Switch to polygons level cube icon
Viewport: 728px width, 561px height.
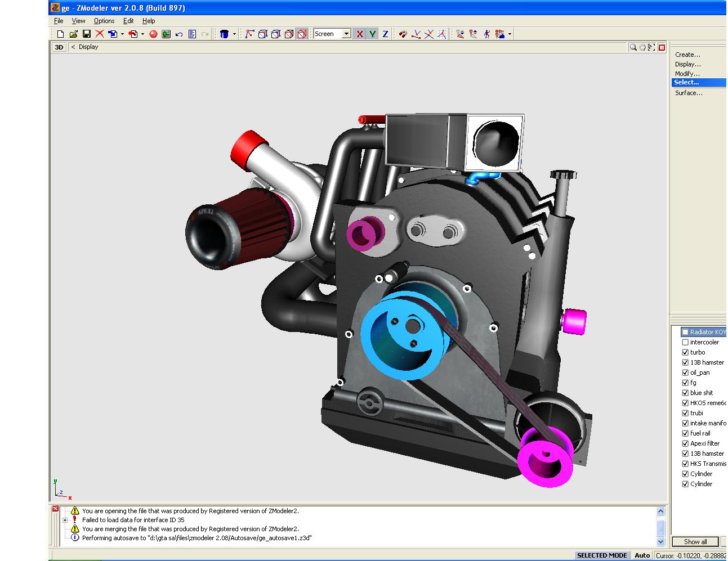289,34
